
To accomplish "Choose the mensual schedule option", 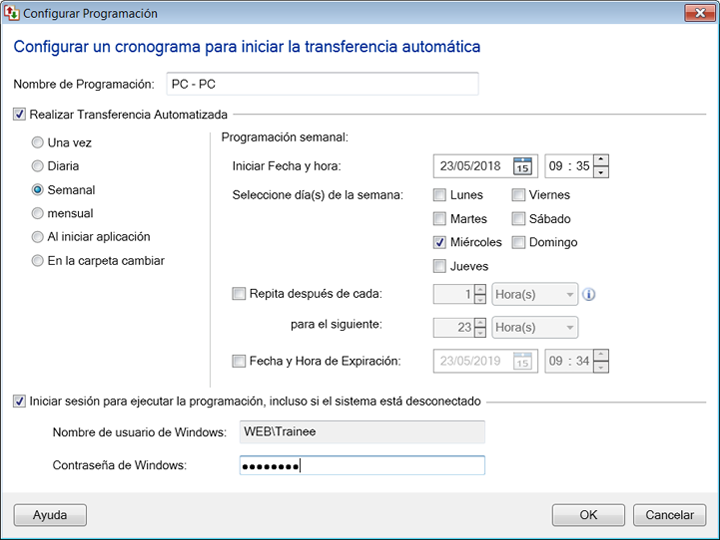I will click(38, 213).
